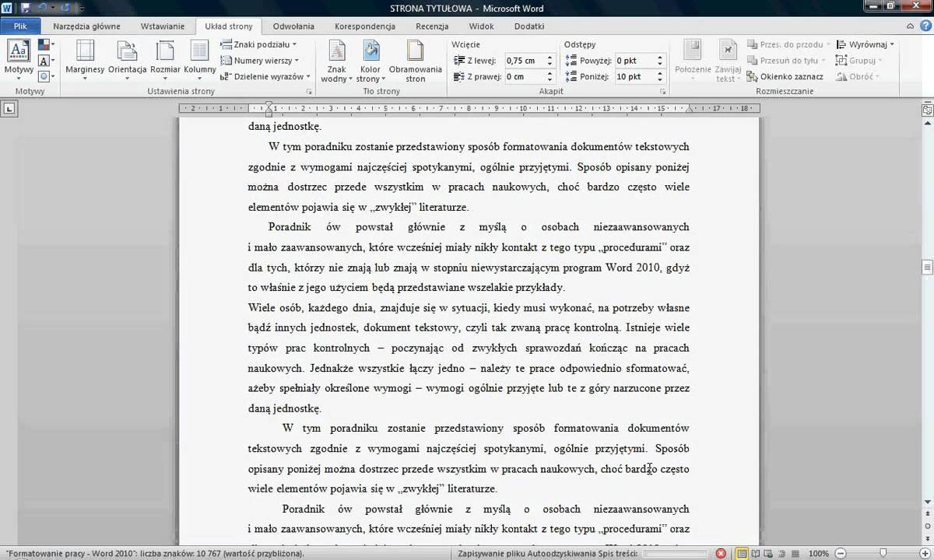Decrease Poniżej spacing with down arrow
Screen dimensions: 934x560
coord(660,79)
